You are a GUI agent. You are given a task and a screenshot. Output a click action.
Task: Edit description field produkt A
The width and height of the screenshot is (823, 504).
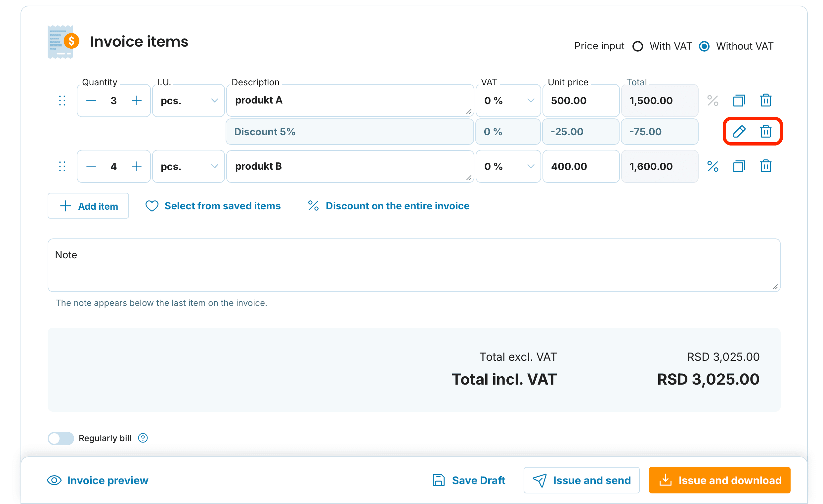(x=350, y=101)
